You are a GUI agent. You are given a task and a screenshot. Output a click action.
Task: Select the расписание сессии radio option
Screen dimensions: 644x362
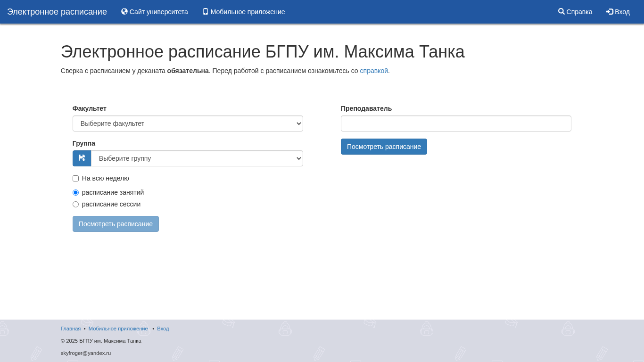click(75, 204)
